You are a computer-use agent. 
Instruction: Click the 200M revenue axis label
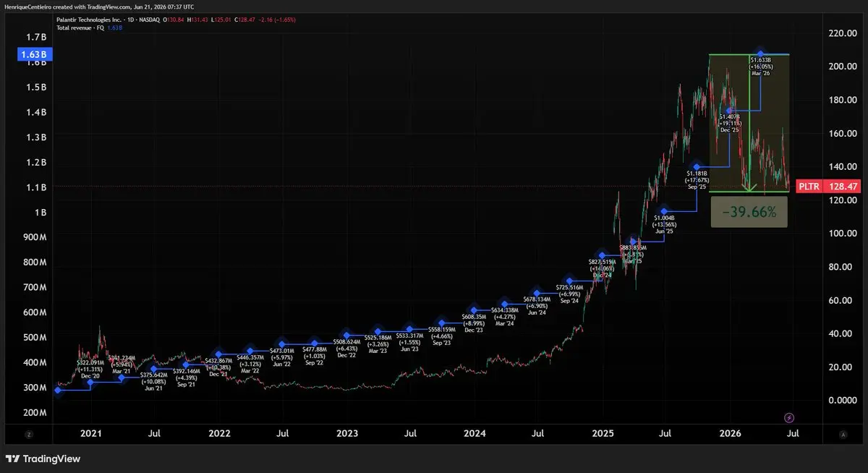(x=34, y=412)
